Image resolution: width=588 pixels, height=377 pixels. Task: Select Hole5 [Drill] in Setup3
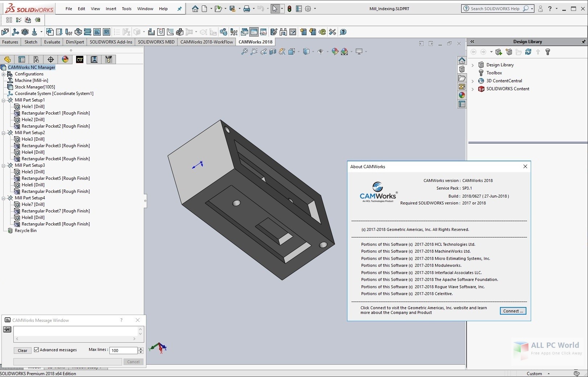(x=33, y=172)
